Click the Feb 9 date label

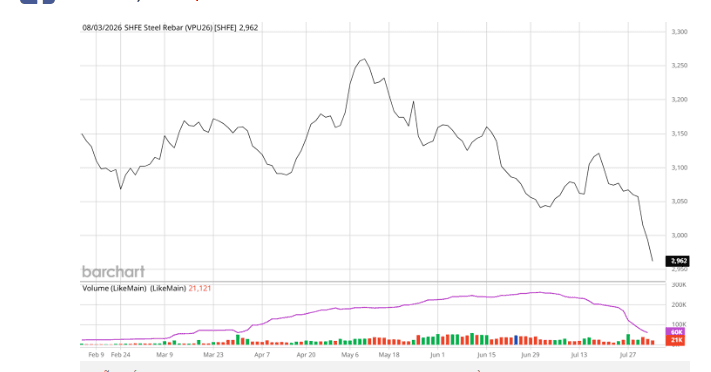[x=96, y=355]
